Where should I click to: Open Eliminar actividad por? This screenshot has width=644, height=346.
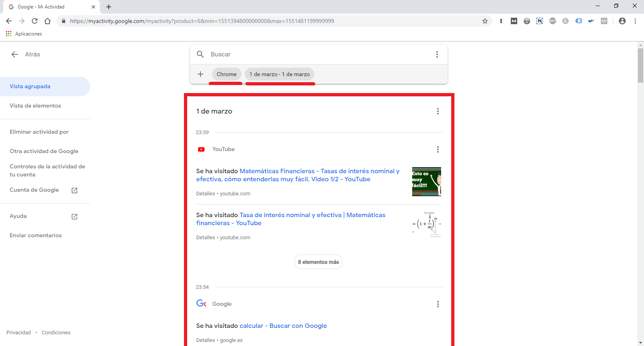39,132
